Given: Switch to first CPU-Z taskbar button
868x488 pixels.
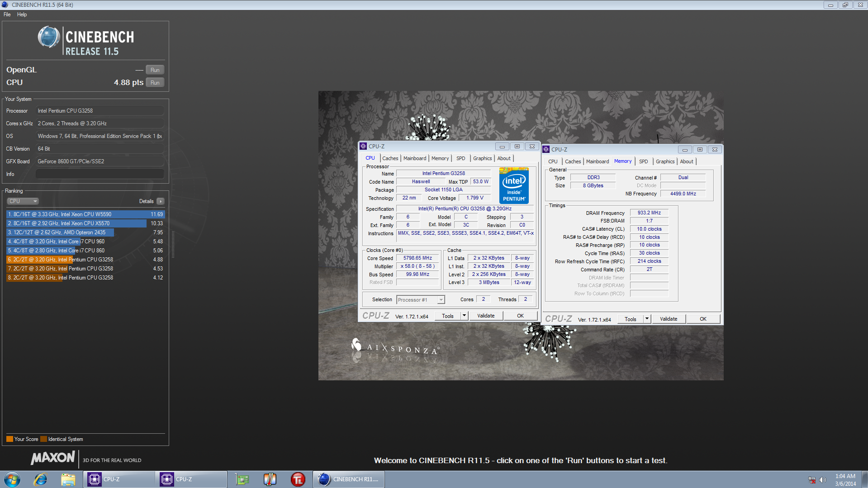Looking at the screenshot, I should point(119,479).
